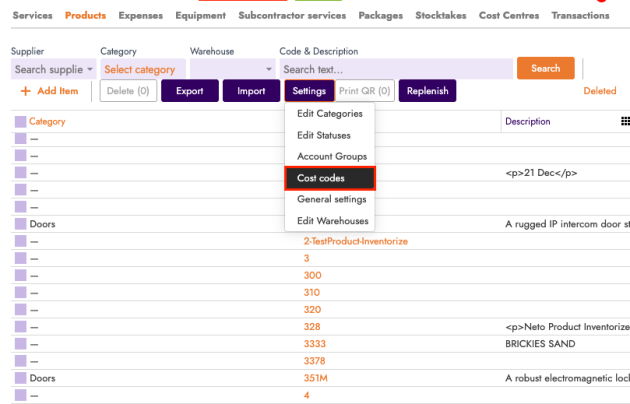Focus the Code & Description search field

(395, 69)
